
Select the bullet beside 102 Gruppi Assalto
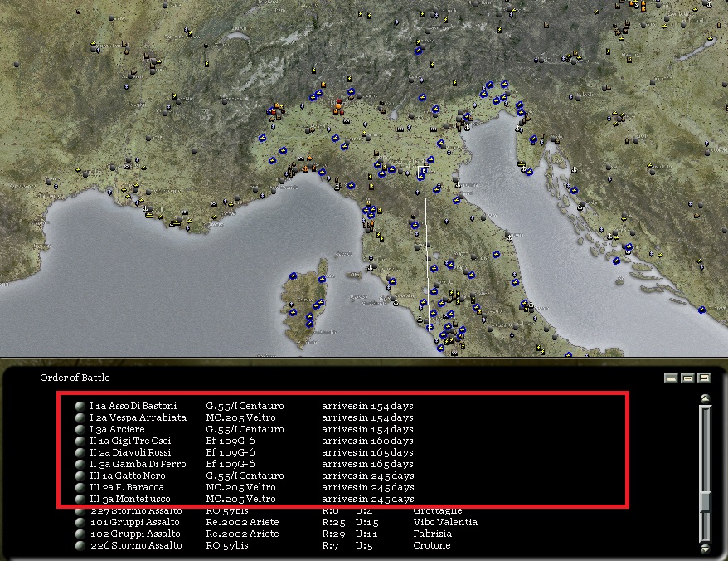coord(80,534)
